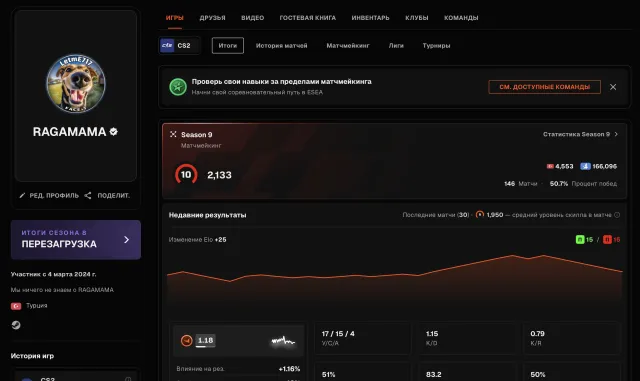Click the История игр heading
This screenshot has height=381, width=640.
(32, 356)
